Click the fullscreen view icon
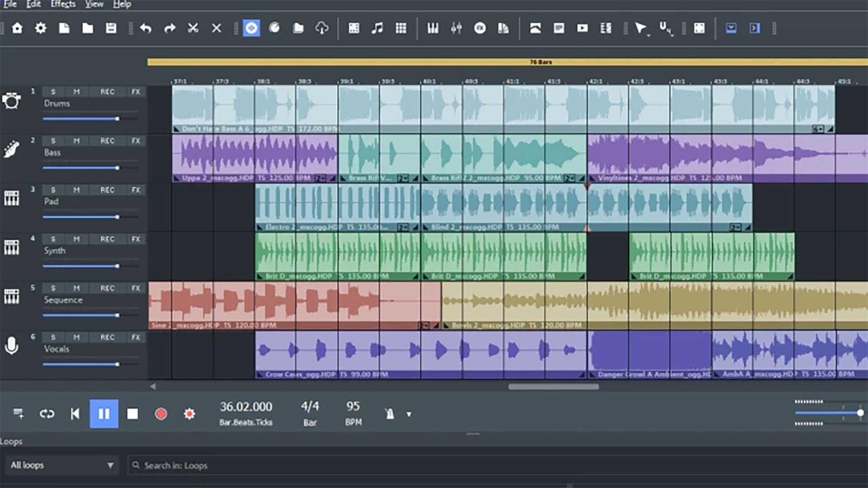Screen dimensions: 868x488 (699, 28)
